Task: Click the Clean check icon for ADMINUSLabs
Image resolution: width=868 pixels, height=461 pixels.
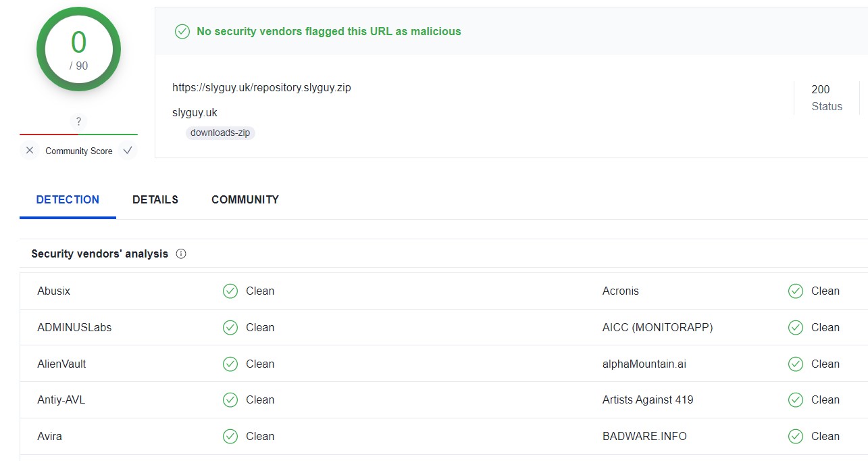Action: point(230,328)
